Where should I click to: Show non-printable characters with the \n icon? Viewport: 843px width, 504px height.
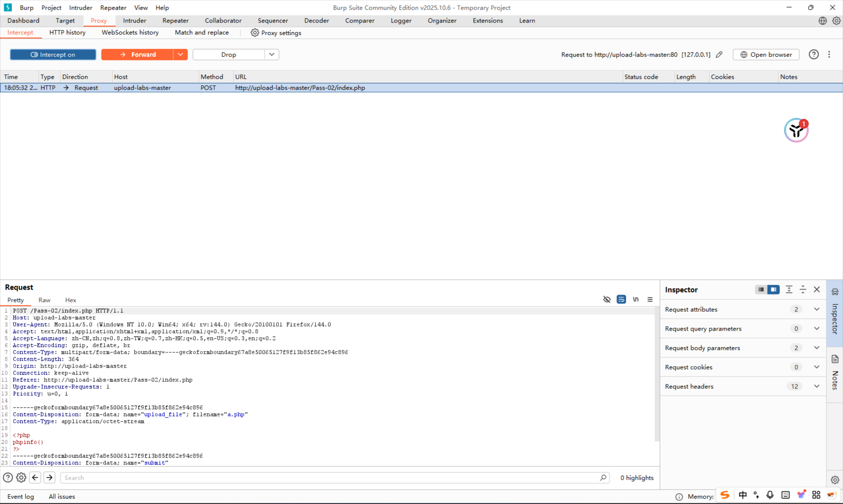[635, 300]
